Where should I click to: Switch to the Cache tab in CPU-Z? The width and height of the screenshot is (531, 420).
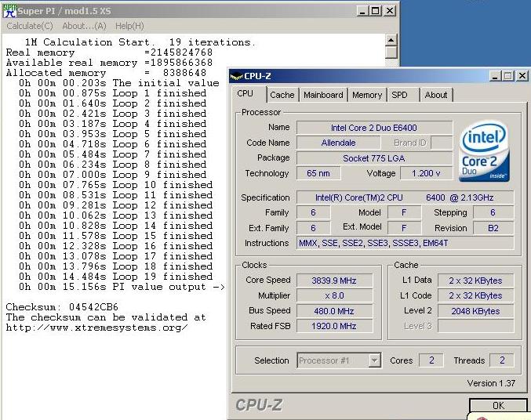[x=282, y=95]
